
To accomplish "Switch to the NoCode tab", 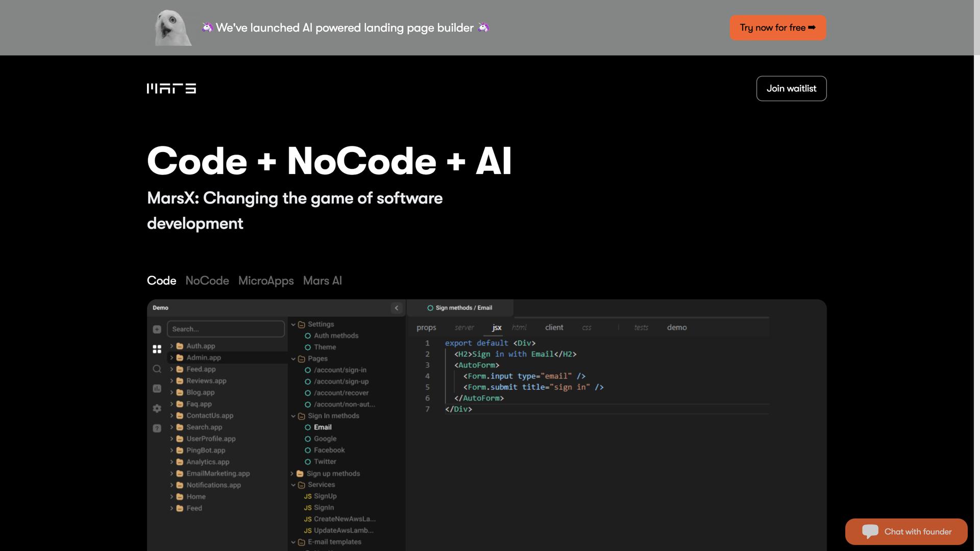I will 207,281.
